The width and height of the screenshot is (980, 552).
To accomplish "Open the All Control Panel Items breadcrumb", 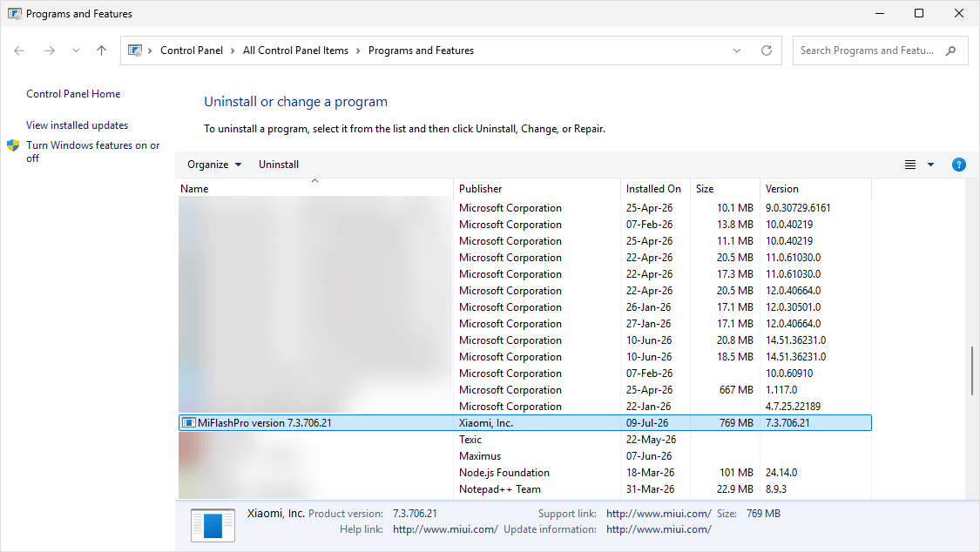I will [295, 50].
